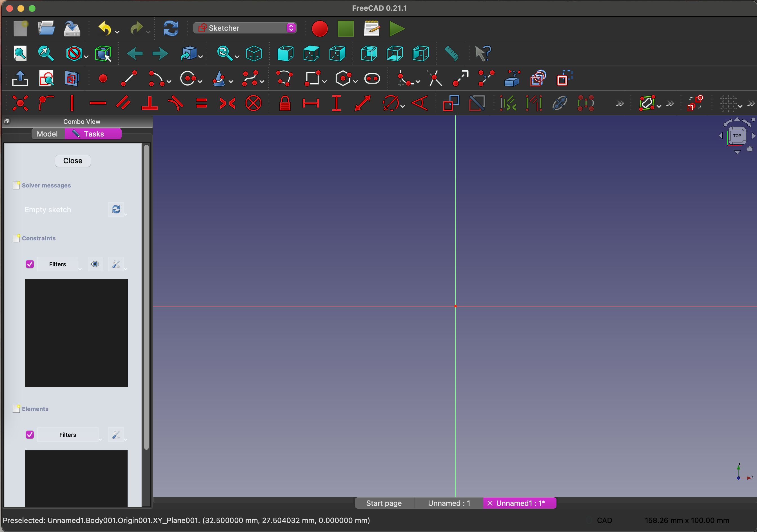This screenshot has height=532, width=757.
Task: Apply the Parallel constraint
Action: click(123, 103)
